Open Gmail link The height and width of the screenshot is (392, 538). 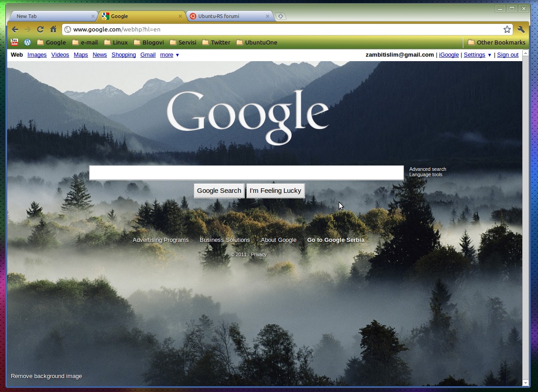[x=148, y=55]
